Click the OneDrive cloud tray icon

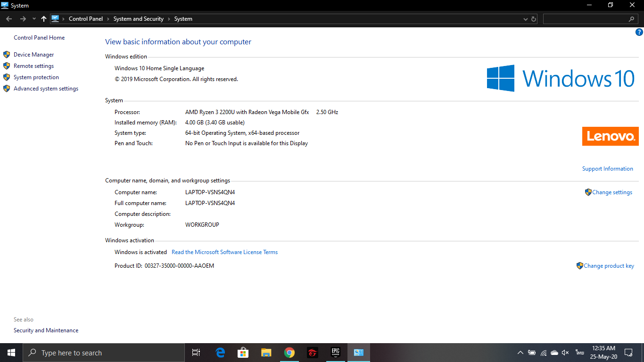[554, 353]
